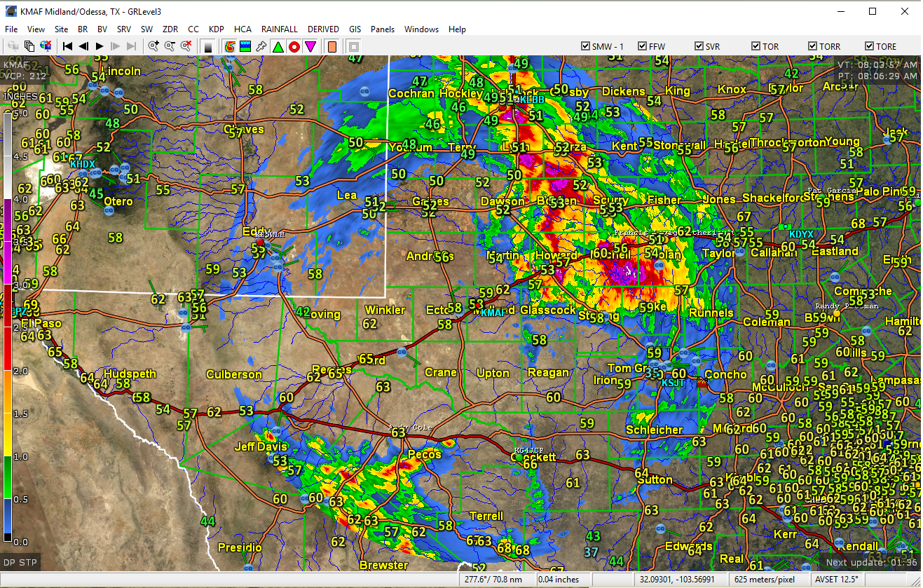Toggle the red circle tornado icon
This screenshot has width=923, height=588.
pos(294,46)
